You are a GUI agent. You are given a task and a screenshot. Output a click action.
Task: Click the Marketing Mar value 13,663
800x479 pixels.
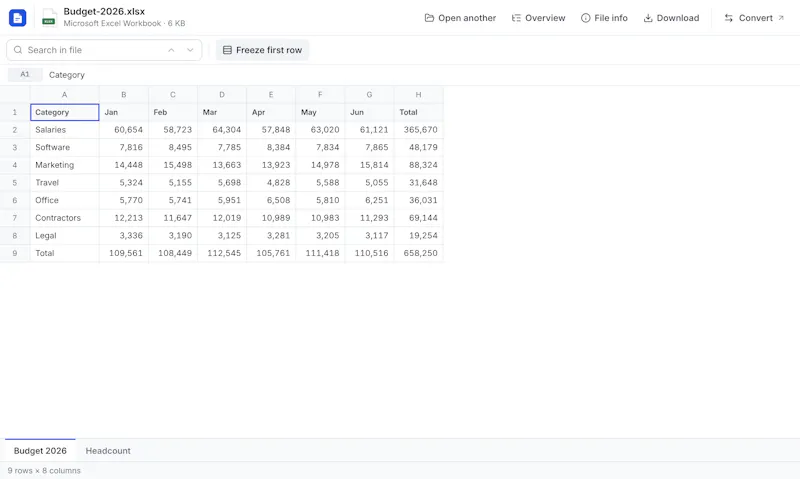(x=222, y=165)
